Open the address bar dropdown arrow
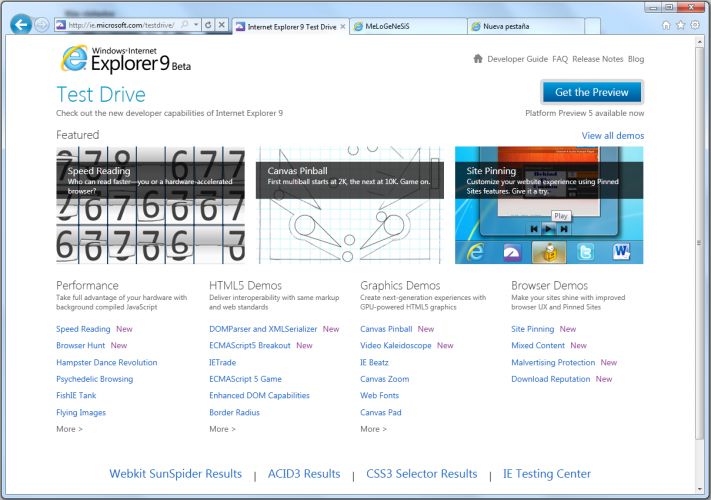The image size is (711, 500). click(196, 24)
